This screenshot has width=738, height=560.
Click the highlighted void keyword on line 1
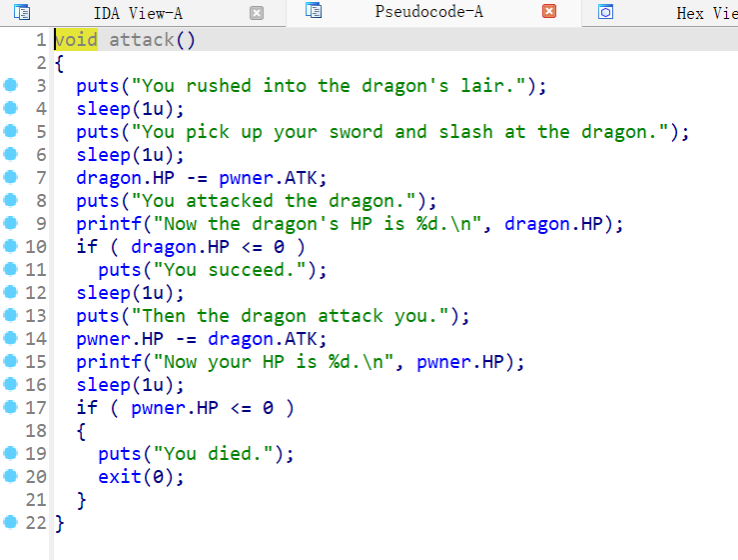click(x=75, y=40)
